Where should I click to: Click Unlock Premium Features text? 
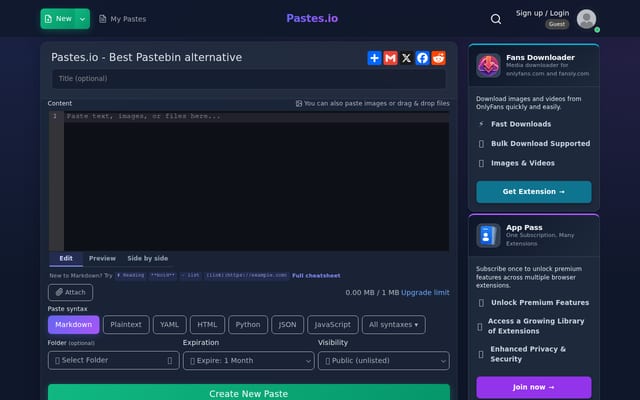pyautogui.click(x=540, y=303)
